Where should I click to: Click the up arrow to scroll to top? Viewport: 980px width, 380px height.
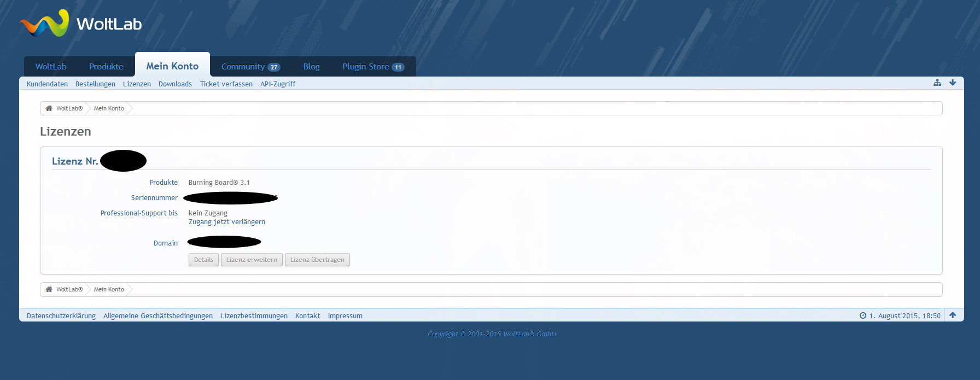953,315
